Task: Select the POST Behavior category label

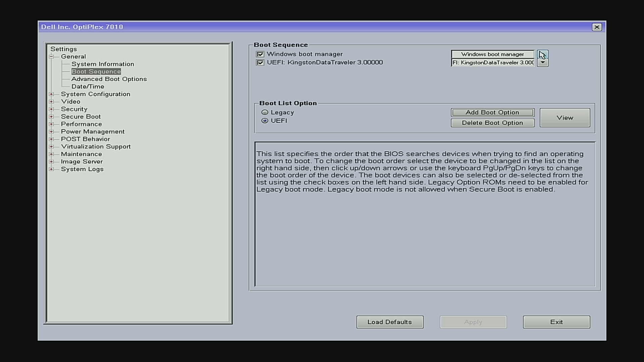Action: coord(85,139)
